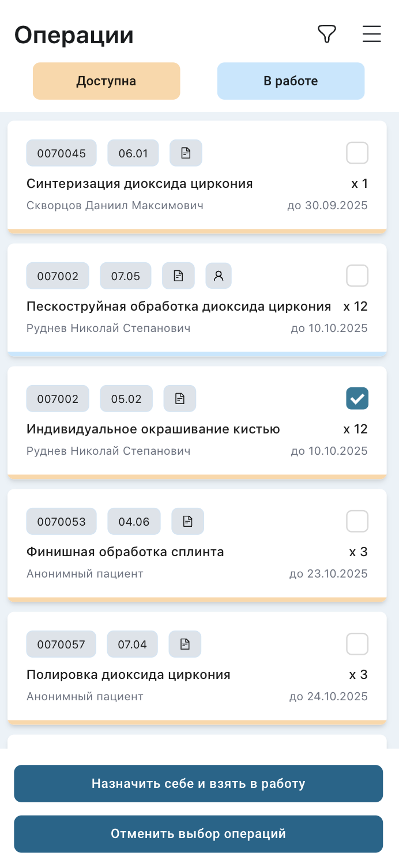Viewport: 399px width, 868px height.
Task: Switch to the Доступна tab
Action: pyautogui.click(x=106, y=81)
